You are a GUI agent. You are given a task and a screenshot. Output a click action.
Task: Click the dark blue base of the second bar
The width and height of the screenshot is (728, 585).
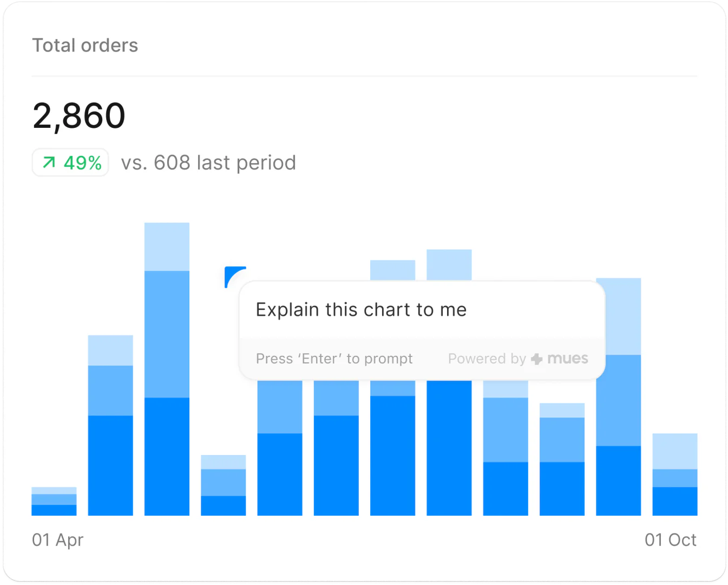click(110, 465)
